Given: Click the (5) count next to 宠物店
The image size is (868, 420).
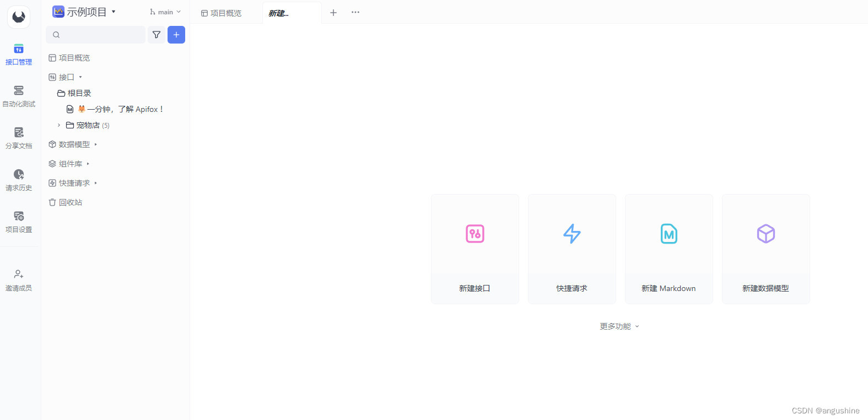Looking at the screenshot, I should tap(106, 126).
